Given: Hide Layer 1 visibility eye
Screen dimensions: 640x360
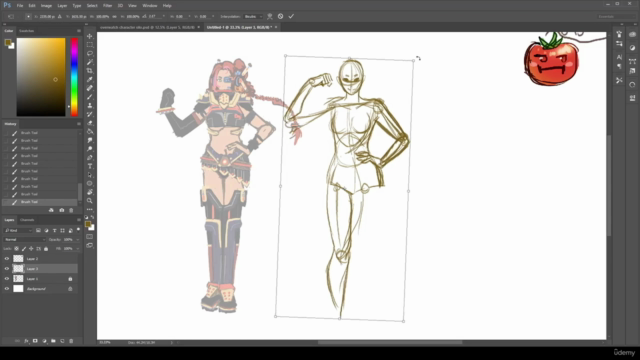Looking at the screenshot, I should click(x=7, y=278).
